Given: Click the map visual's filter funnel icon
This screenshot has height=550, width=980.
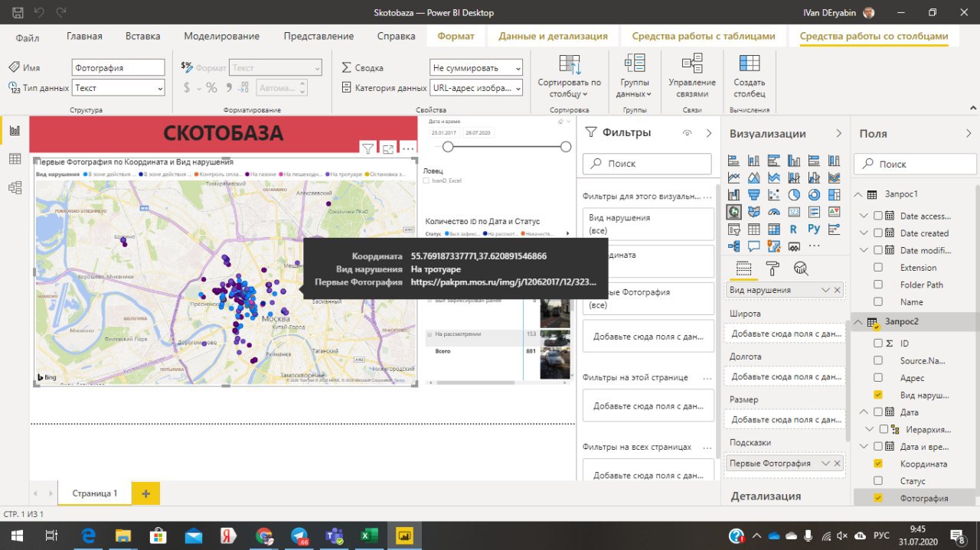Looking at the screenshot, I should click(x=367, y=148).
